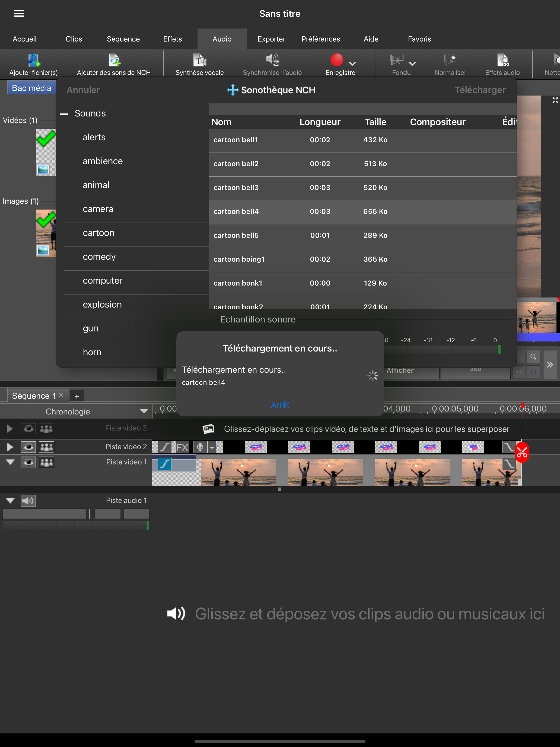Open the Favoris tab

click(x=419, y=39)
